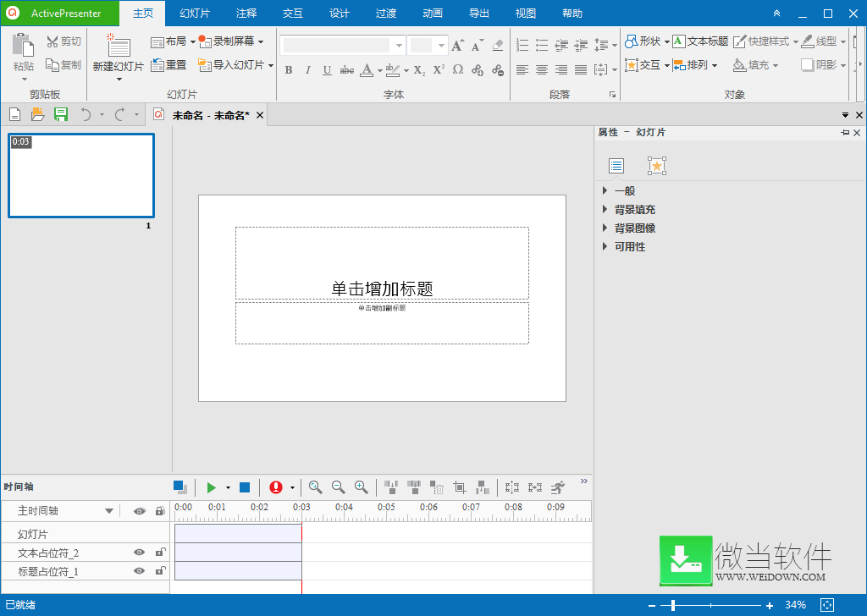Screen dimensions: 867x616
Task: Click the 导入幻灯片 button
Action: click(232, 65)
